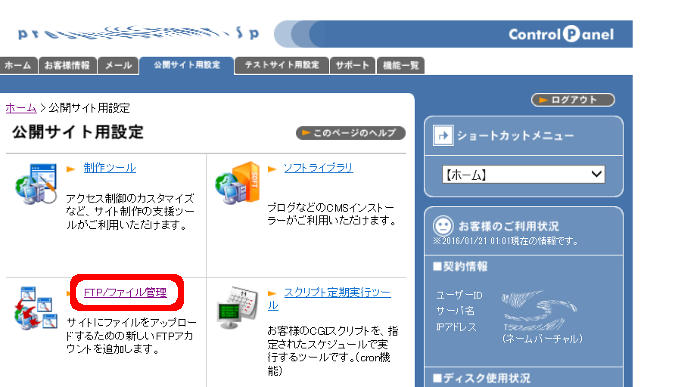
Task: Follow the ホーム breadcrumb link
Action: 21,108
